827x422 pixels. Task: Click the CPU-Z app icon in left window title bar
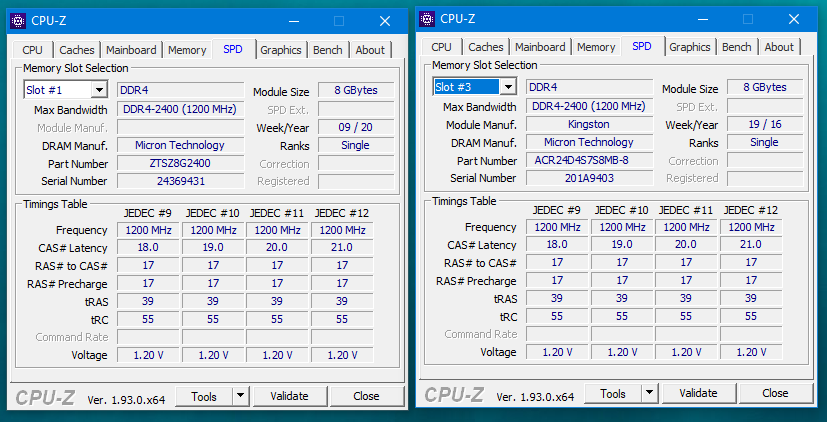pyautogui.click(x=18, y=21)
